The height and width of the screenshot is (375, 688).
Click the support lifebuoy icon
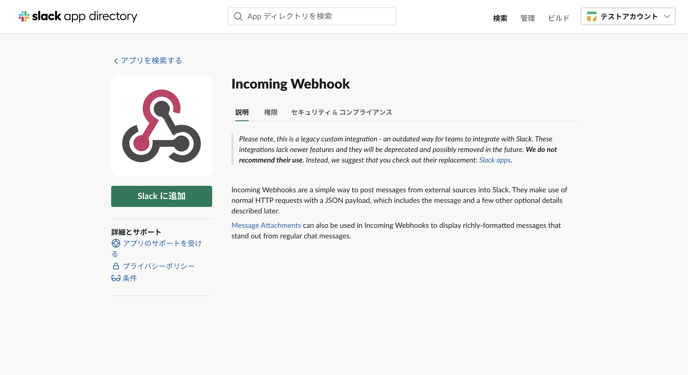116,243
